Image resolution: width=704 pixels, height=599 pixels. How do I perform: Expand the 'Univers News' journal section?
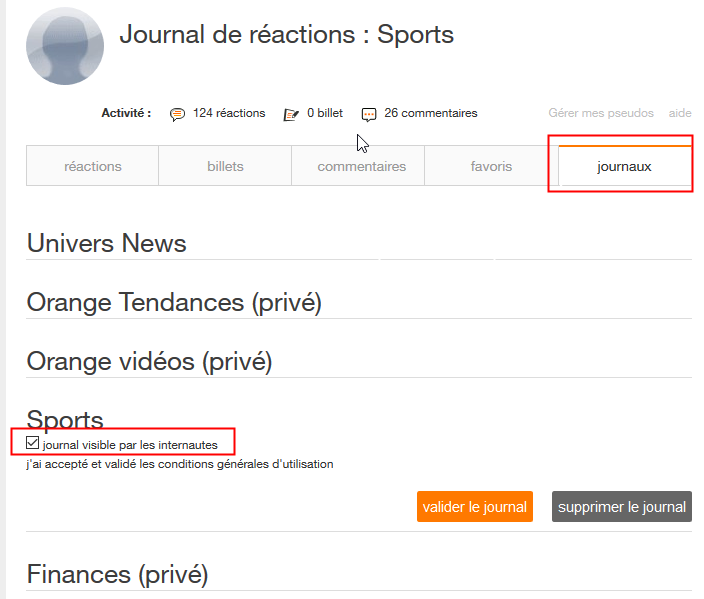[x=107, y=243]
